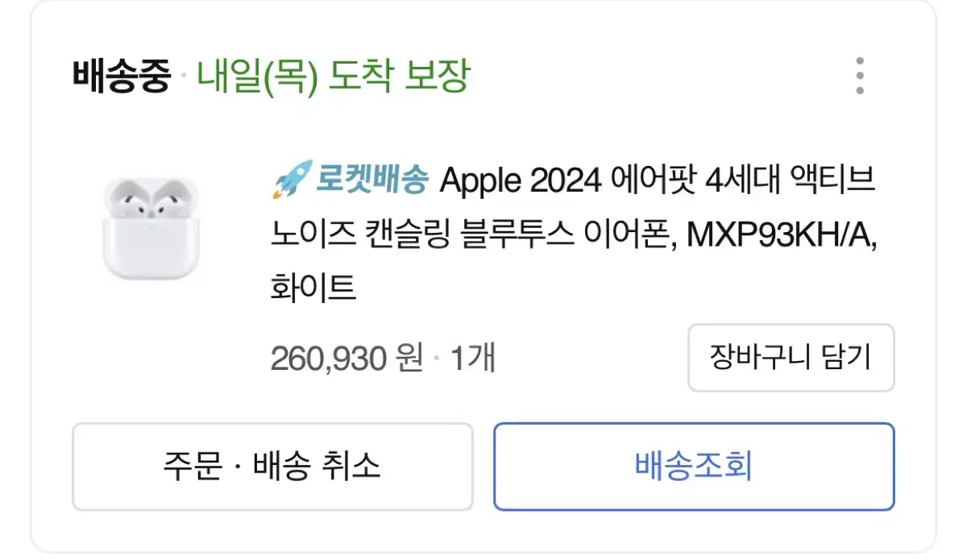Click the rocket icon beside 로켓배송
The image size is (967, 560).
[293, 180]
